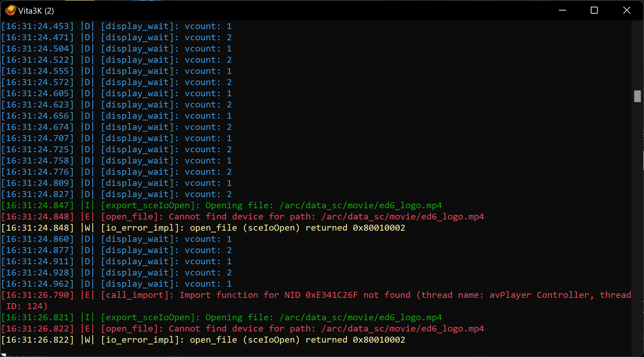Select log line timestamped 16:31:24.962

pyautogui.click(x=117, y=284)
